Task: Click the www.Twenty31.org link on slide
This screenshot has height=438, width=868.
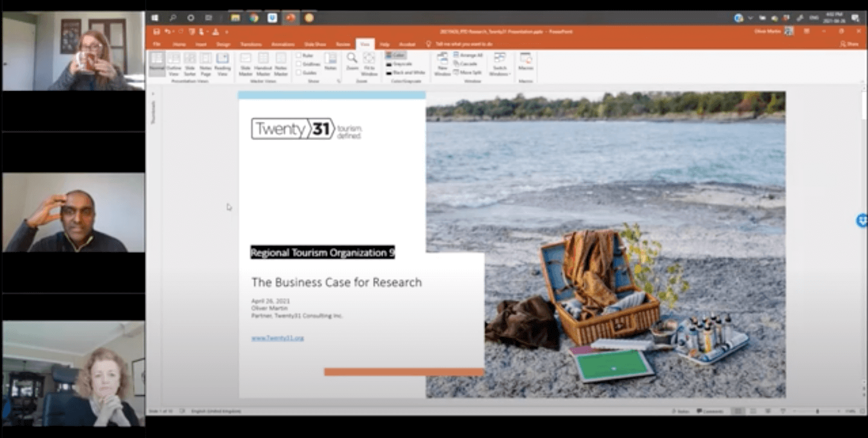Action: tap(278, 338)
